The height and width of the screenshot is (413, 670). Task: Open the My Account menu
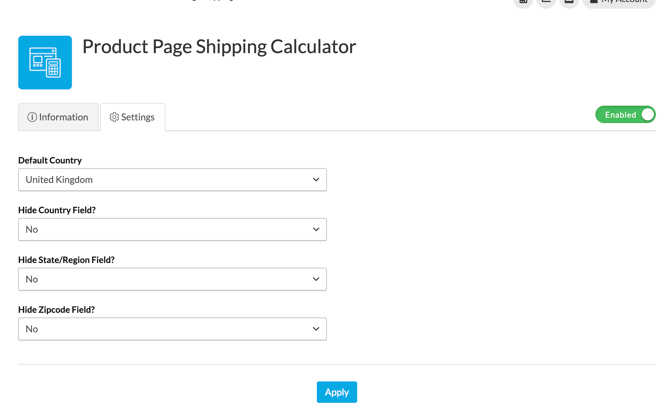click(620, 2)
